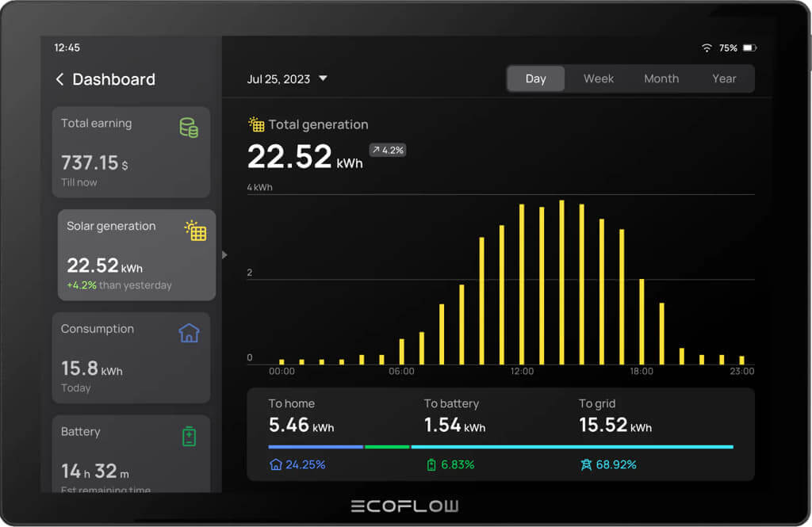Click the 4.2% increase badge

(388, 150)
